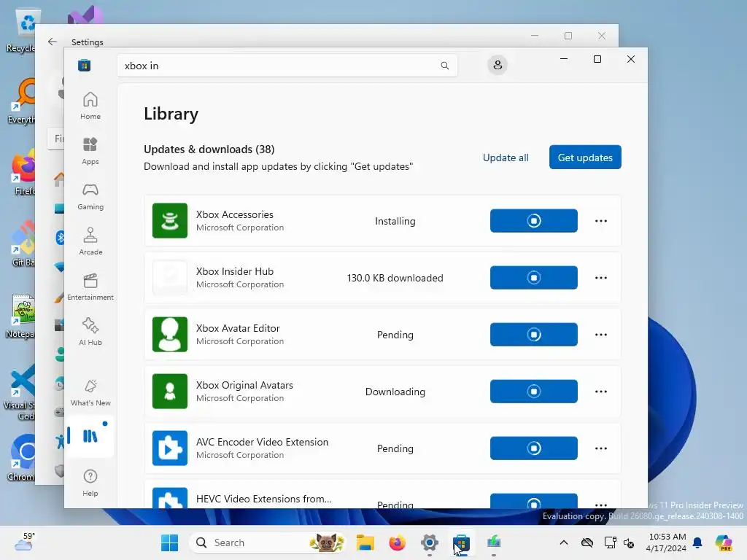Click the AVC Encoder Video Extension icon

pyautogui.click(x=169, y=448)
